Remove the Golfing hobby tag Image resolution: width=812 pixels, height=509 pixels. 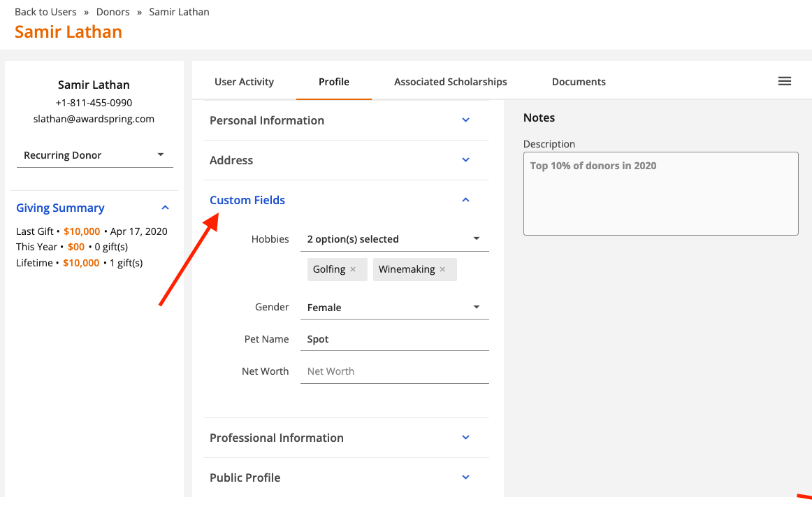(354, 269)
